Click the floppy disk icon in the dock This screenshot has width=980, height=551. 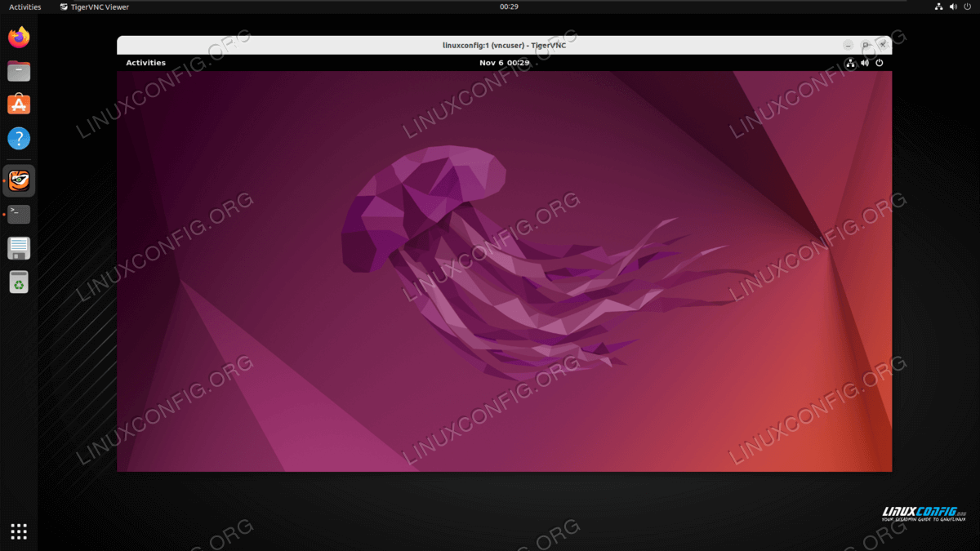pyautogui.click(x=19, y=248)
